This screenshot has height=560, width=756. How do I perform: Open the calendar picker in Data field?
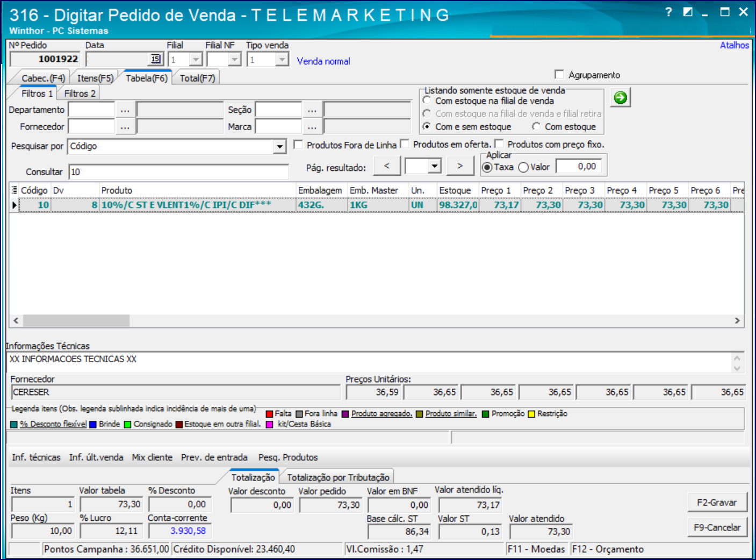pyautogui.click(x=155, y=59)
